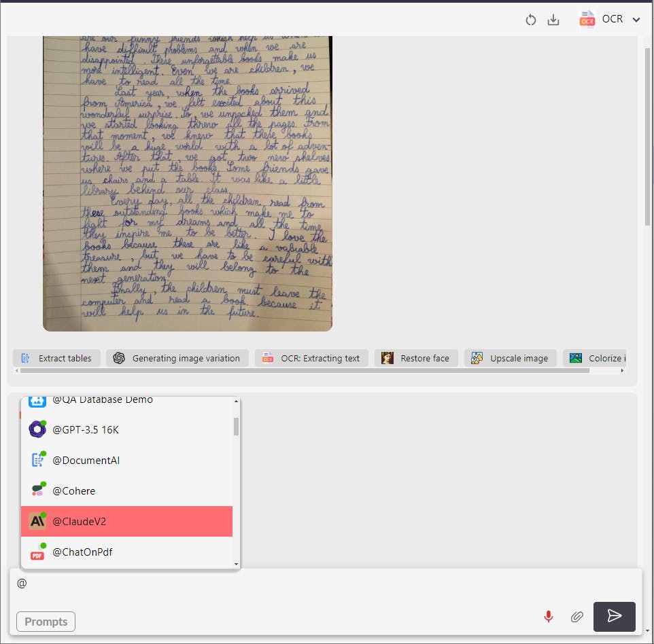Screen dimensions: 654x644
Task: Click the Cohere logo icon
Action: pos(38,490)
